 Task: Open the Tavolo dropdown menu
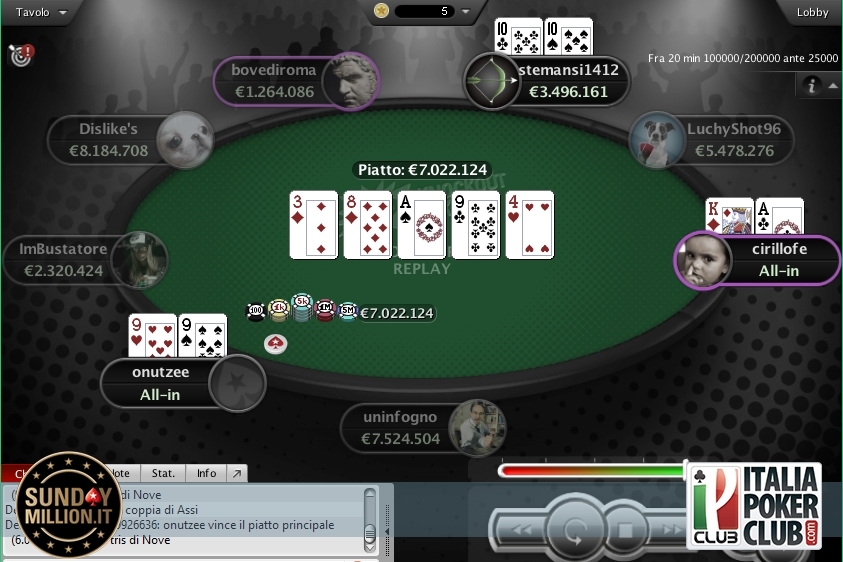tap(41, 12)
